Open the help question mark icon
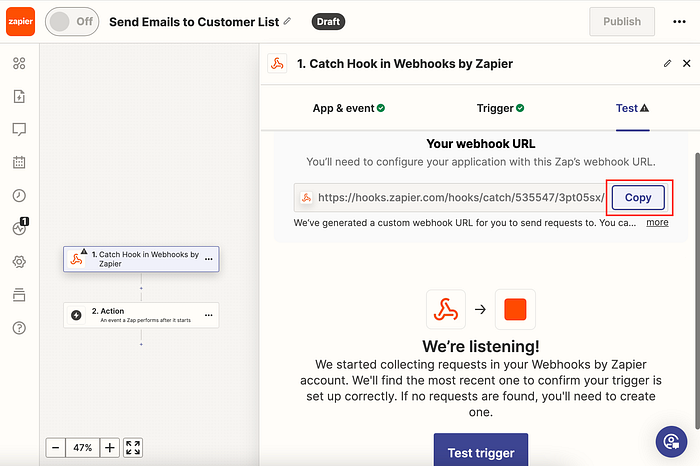The image size is (700, 466). click(19, 328)
